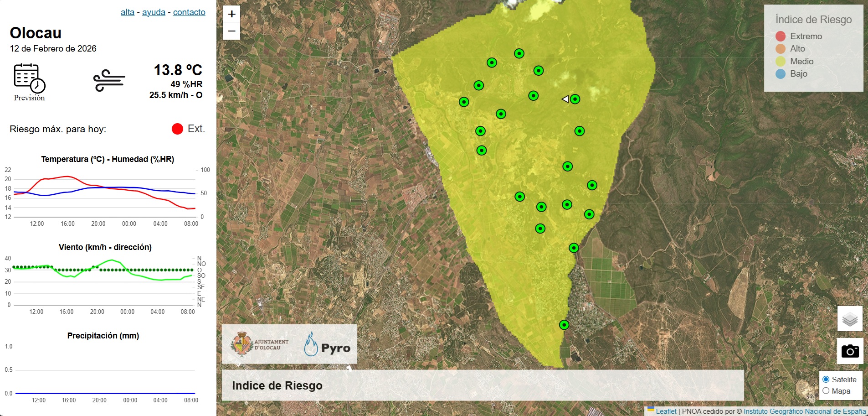
Task: Zoom out using the minus control
Action: (x=231, y=30)
